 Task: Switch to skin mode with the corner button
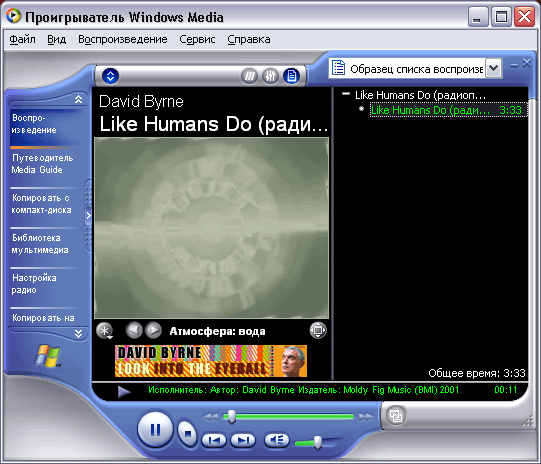[x=395, y=415]
